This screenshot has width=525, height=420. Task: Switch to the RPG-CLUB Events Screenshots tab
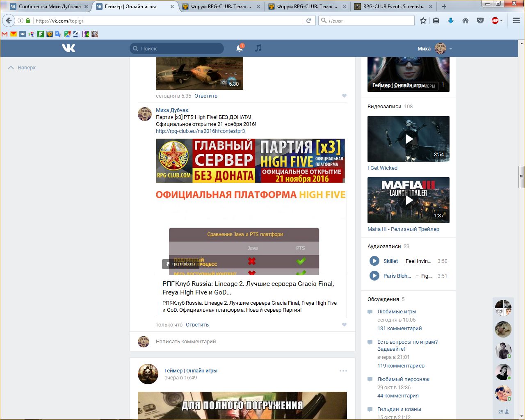tap(394, 7)
